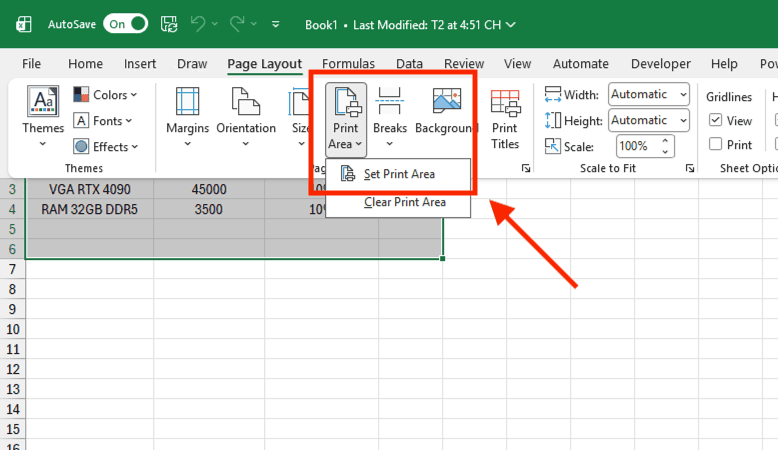This screenshot has height=450, width=778.
Task: Decrease Scale with the down stepper arrow
Action: pos(665,152)
